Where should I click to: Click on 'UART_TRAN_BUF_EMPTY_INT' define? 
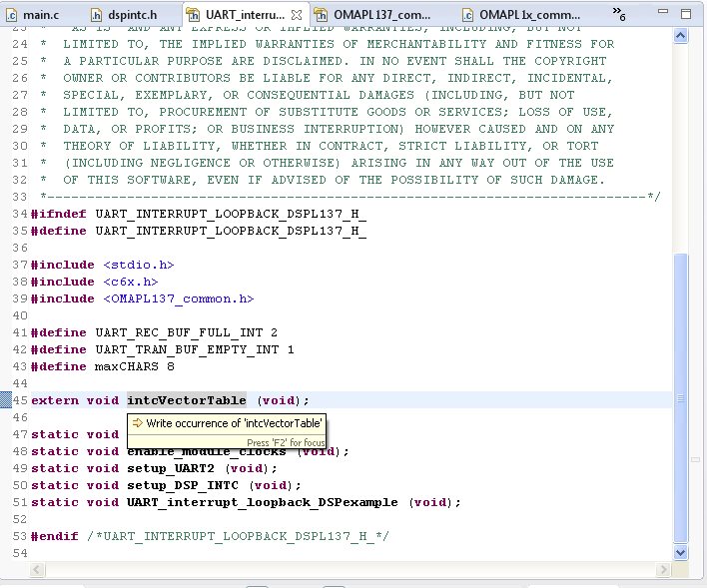[187, 350]
